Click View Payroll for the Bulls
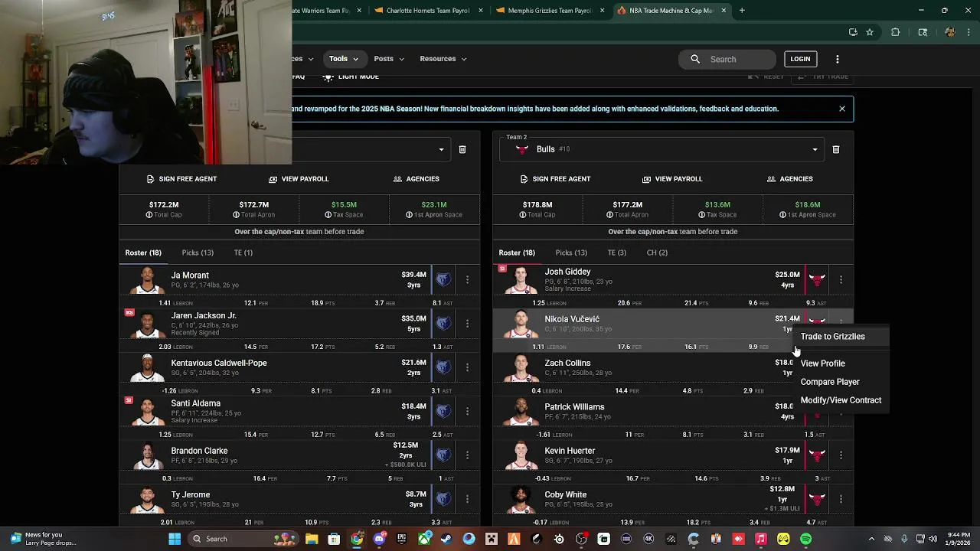Screen dimensions: 980x551 coord(672,179)
